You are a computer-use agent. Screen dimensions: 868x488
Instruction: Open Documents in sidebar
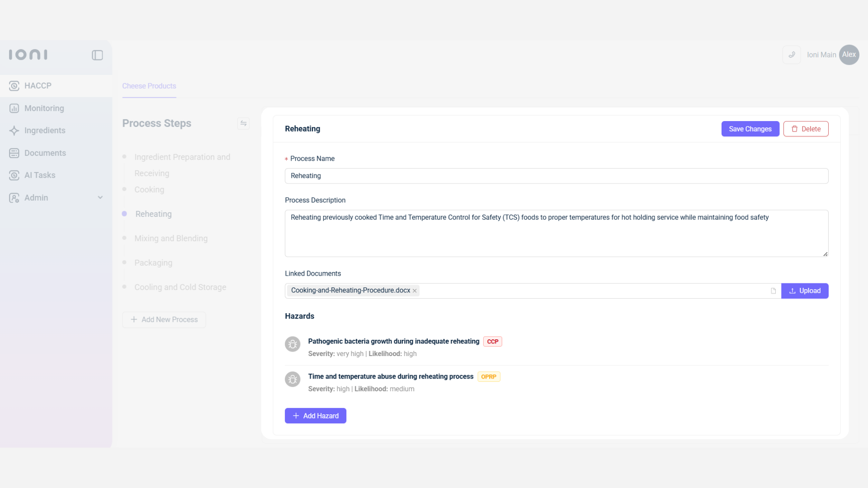pos(45,153)
